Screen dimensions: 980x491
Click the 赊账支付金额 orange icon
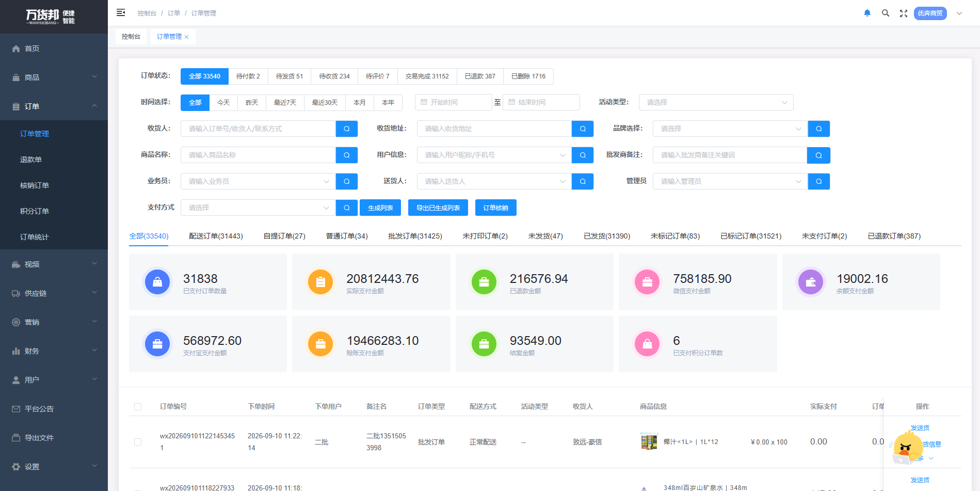(x=320, y=344)
